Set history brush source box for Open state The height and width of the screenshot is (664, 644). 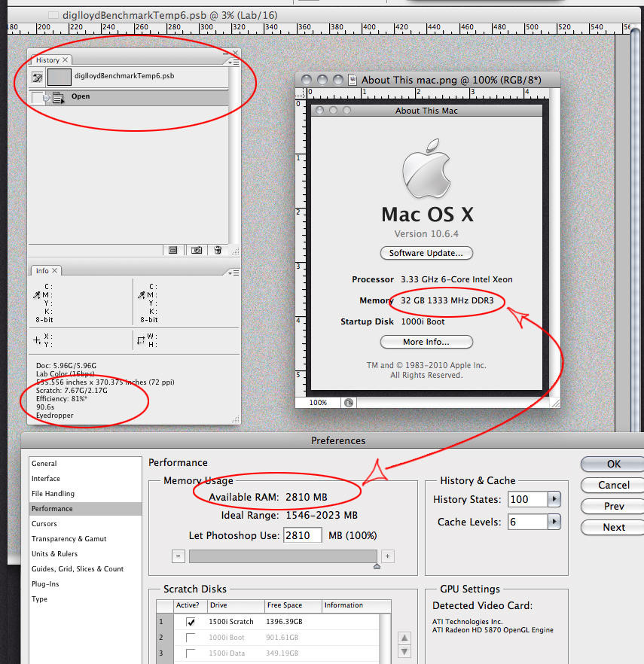[38, 98]
